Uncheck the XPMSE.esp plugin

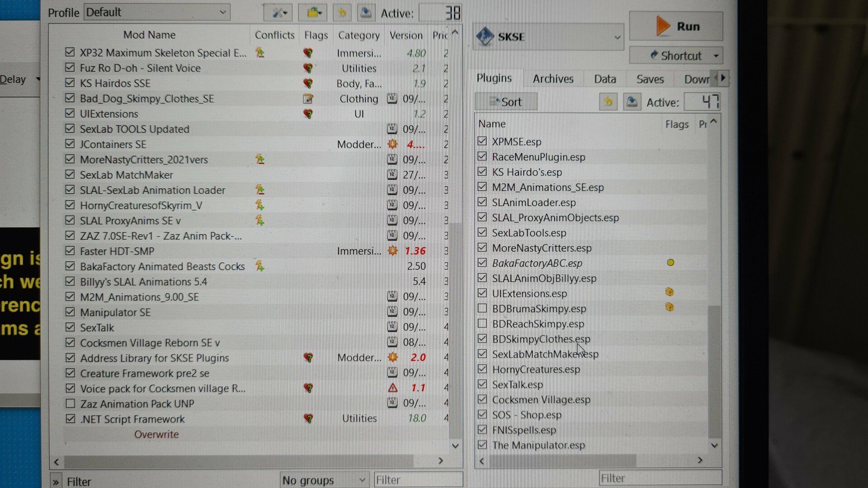(482, 141)
